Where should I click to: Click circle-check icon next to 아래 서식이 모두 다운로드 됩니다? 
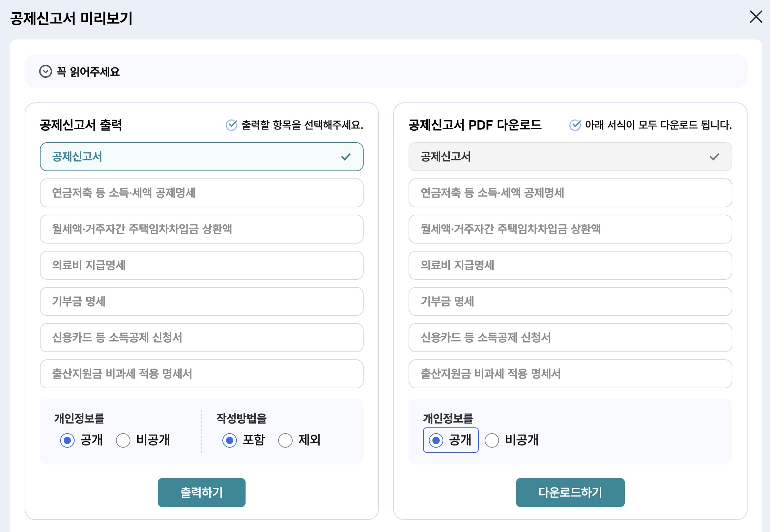click(575, 125)
